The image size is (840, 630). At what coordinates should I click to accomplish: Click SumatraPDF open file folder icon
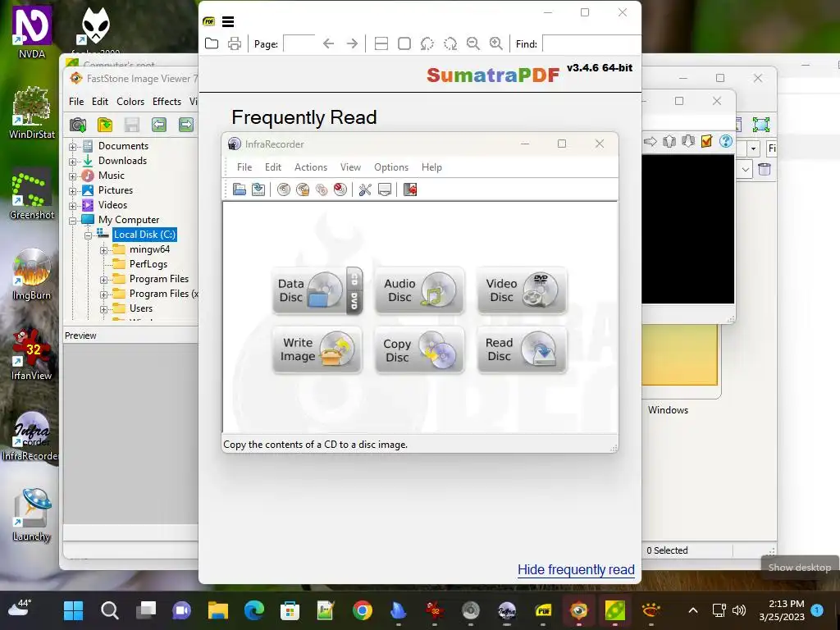point(212,43)
